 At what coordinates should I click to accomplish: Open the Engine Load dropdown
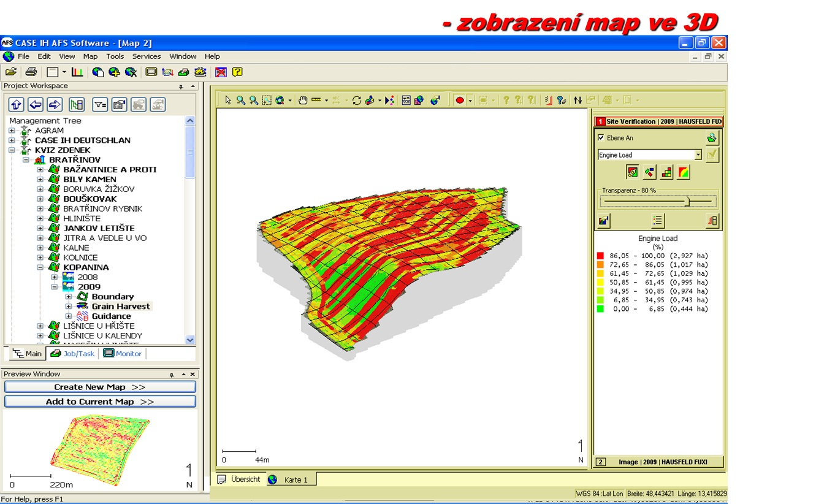698,155
